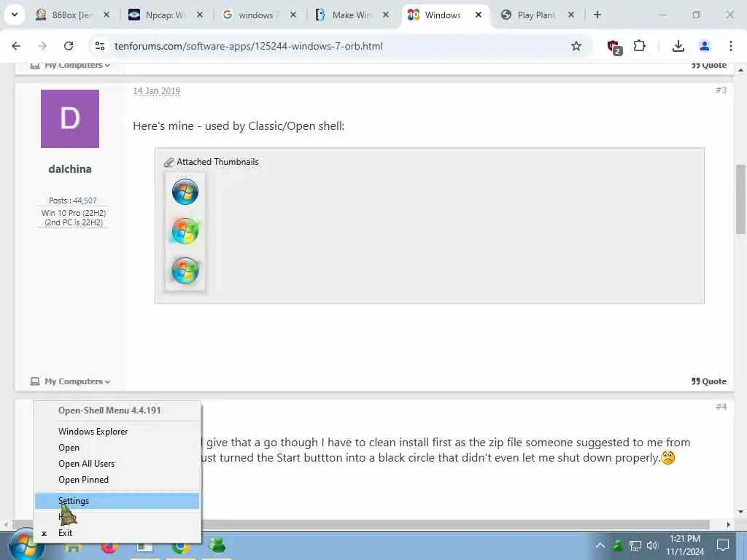The height and width of the screenshot is (560, 747).
Task: Click the 44,507 posts count link
Action: pos(85,201)
